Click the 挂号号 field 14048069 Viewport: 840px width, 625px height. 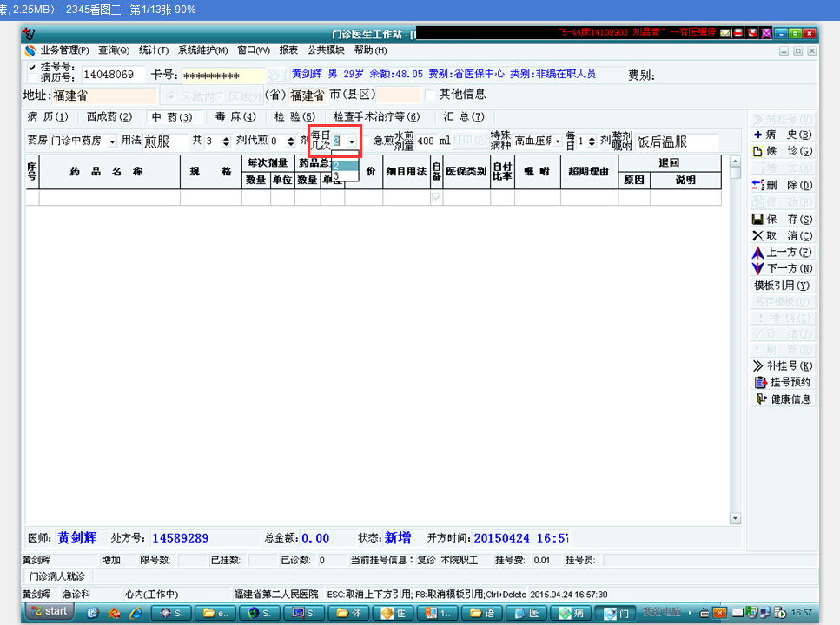(x=113, y=75)
